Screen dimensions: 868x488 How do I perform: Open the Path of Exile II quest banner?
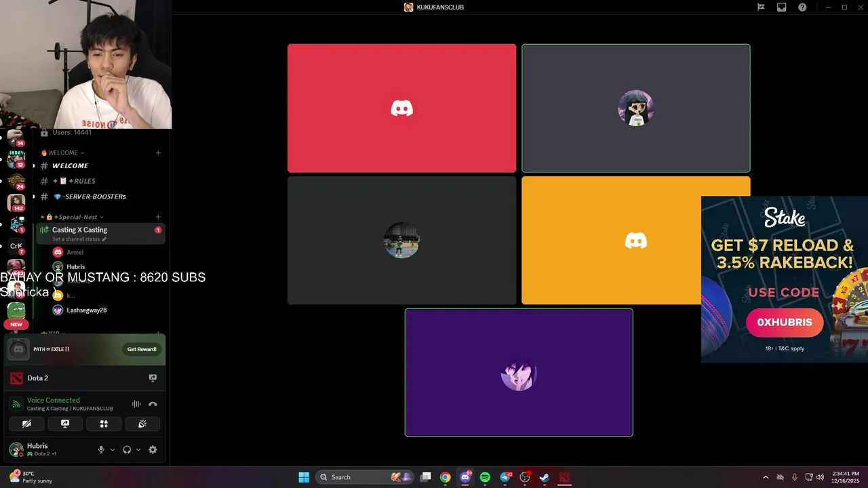(85, 349)
